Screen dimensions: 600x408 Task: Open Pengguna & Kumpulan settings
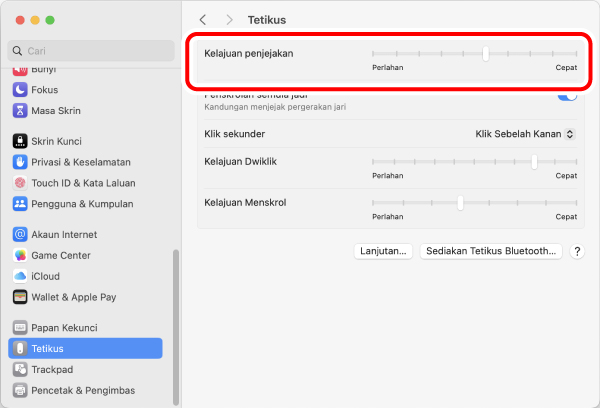click(82, 204)
